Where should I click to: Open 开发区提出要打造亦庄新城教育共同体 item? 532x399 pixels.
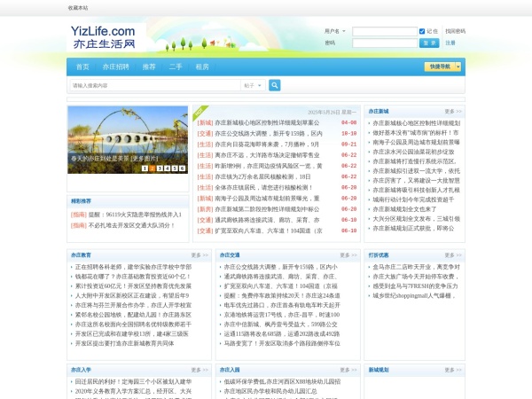(124, 343)
